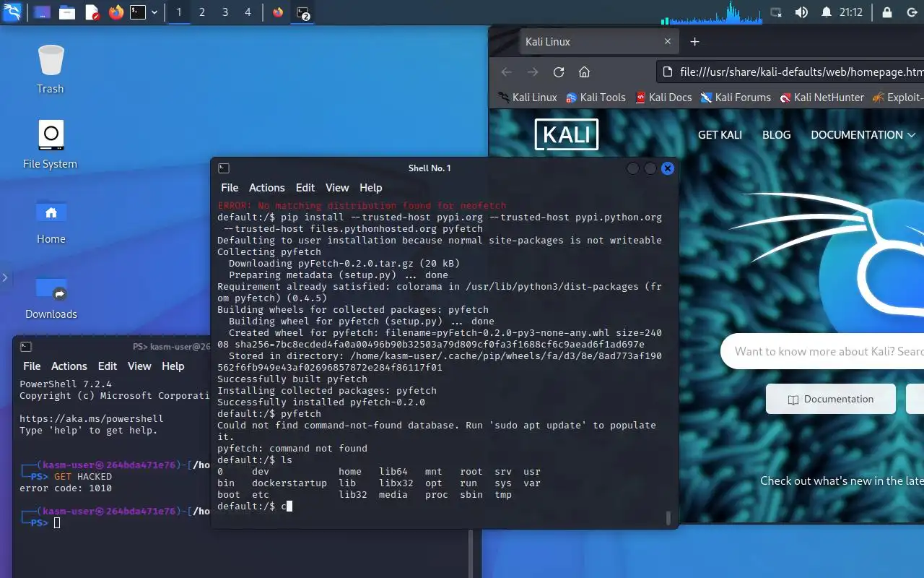Click the Firefox address bar
The height and width of the screenshot is (578, 924).
(791, 72)
